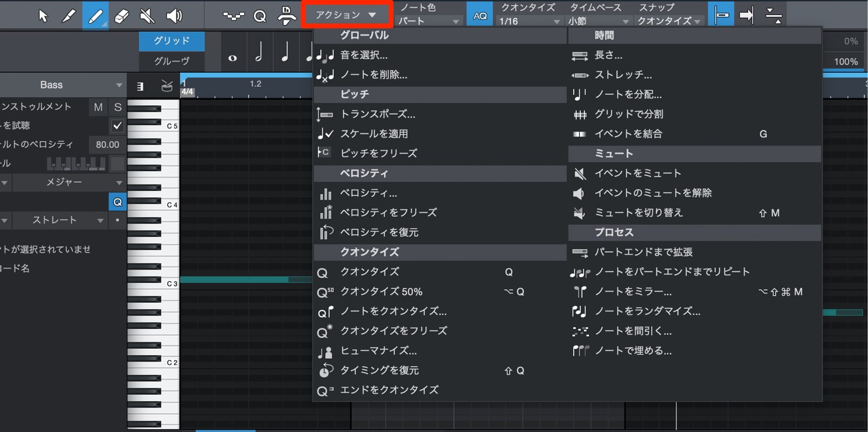The width and height of the screenshot is (868, 432).
Task: Toggle drum view icon
Action: (167, 86)
